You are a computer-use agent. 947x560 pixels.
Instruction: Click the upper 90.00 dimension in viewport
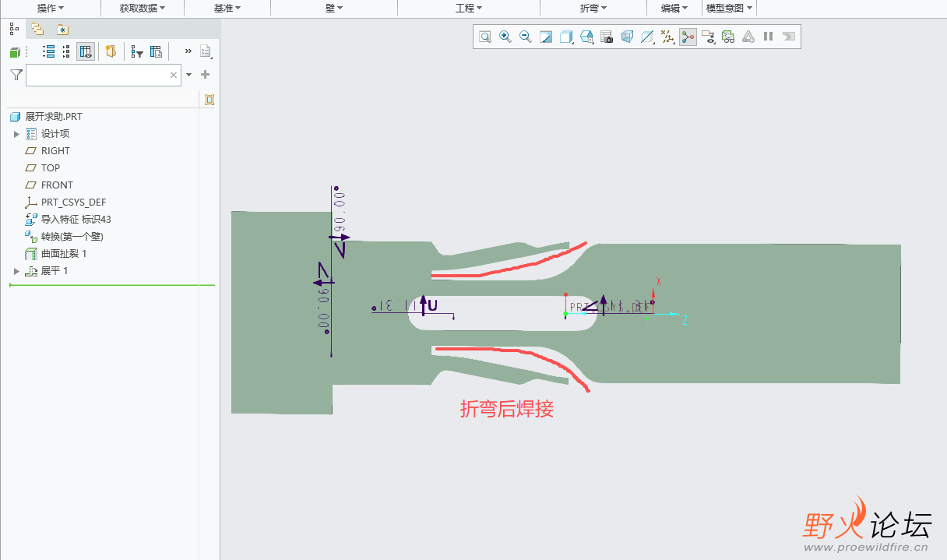click(x=339, y=208)
